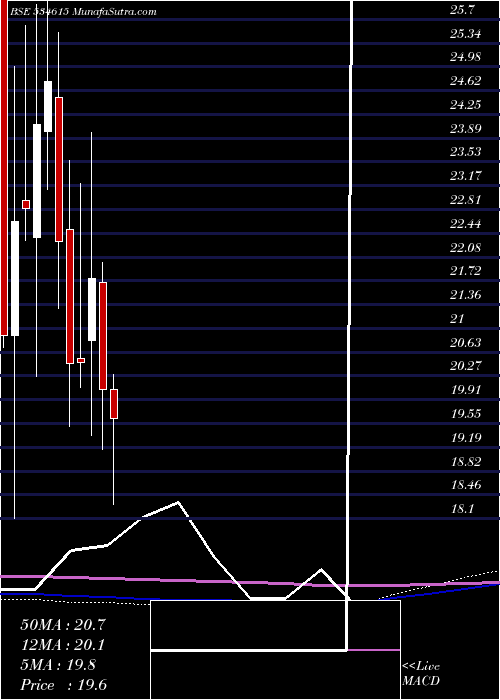Click the 23.89 price axis label
This screenshot has width=500, height=700.
click(466, 129)
